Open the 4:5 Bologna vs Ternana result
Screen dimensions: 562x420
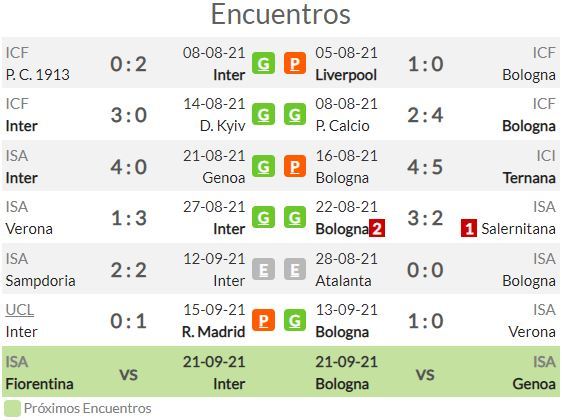click(x=425, y=167)
